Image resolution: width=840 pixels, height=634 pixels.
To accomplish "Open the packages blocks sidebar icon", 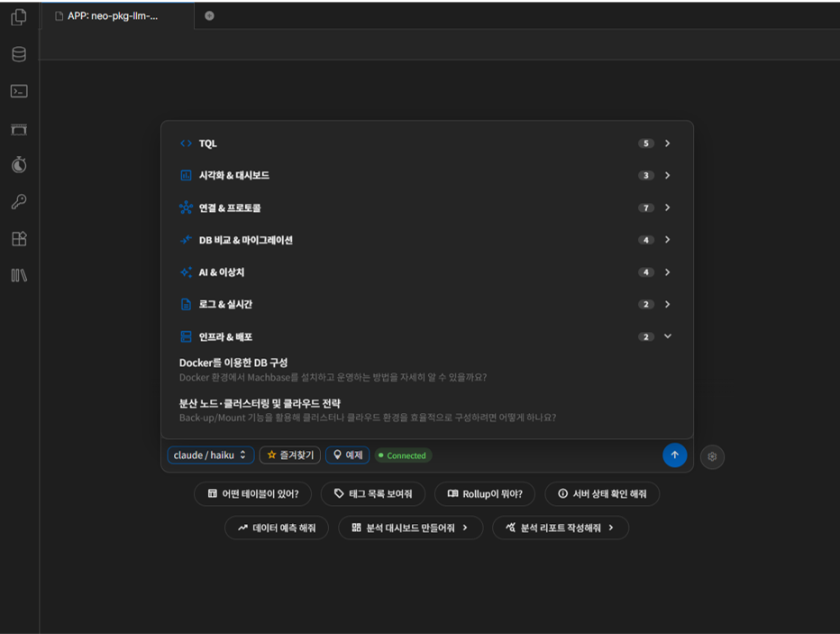I will [19, 238].
